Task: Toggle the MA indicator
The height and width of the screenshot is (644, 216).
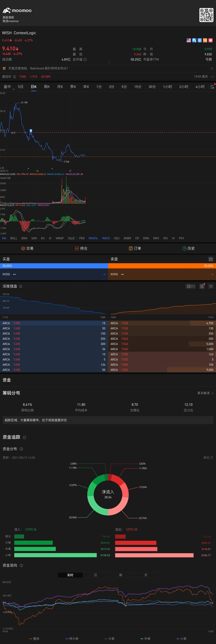Action: tap(4, 238)
